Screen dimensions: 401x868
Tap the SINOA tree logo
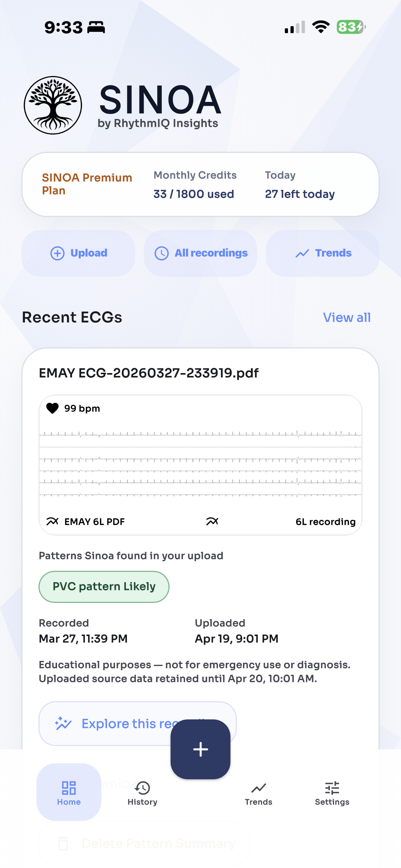53,105
